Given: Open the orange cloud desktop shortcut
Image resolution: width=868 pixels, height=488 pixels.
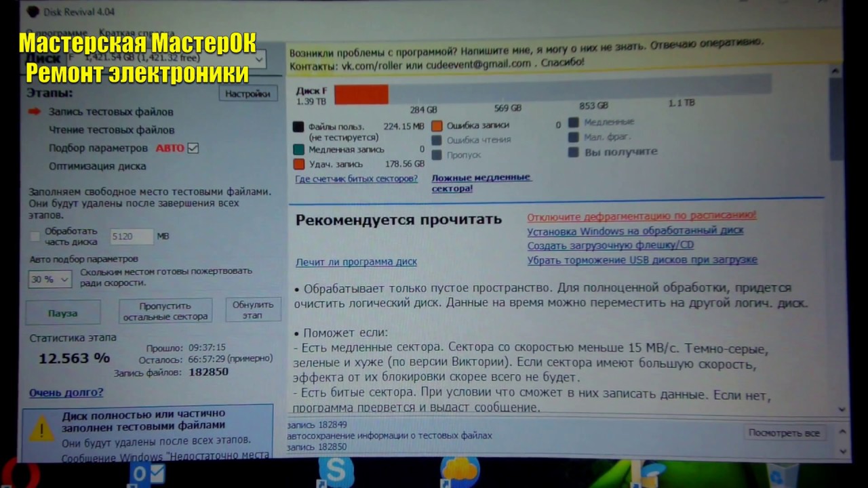Looking at the screenshot, I should pos(460,472).
